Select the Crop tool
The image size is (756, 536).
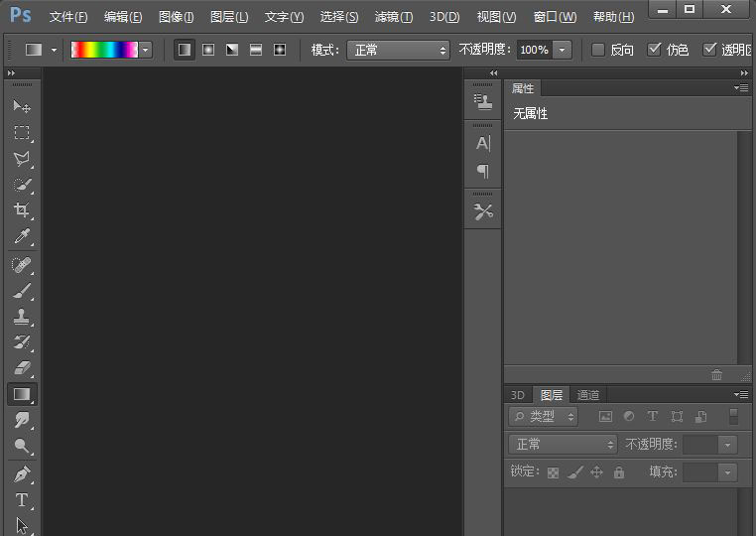coord(22,209)
